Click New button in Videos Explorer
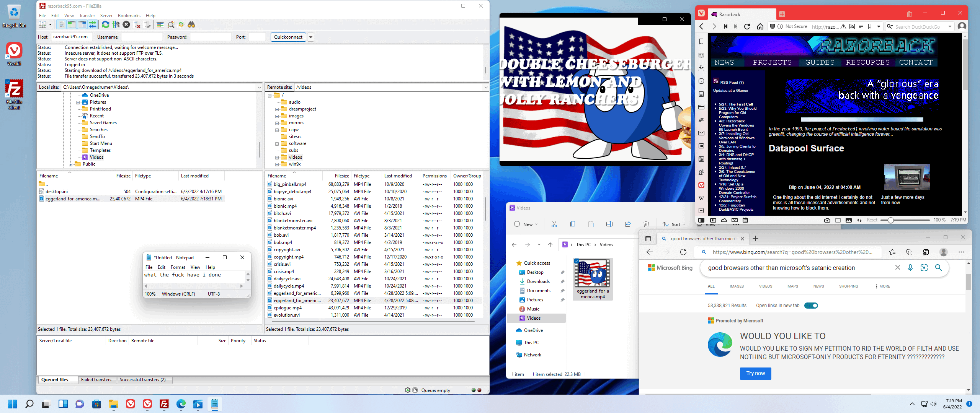 [x=526, y=224]
